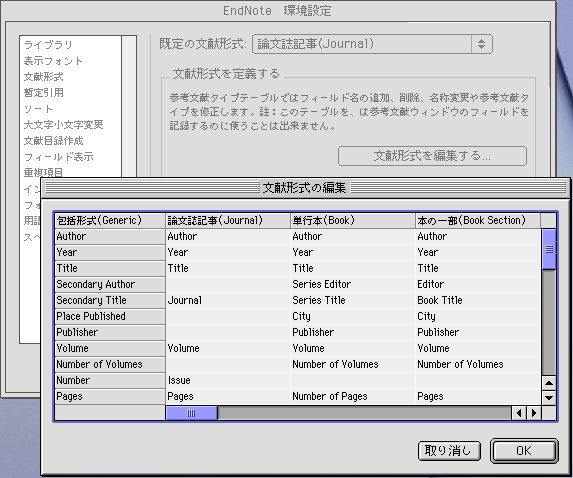
Task: Click Secondary Author row header
Action: click(x=110, y=284)
